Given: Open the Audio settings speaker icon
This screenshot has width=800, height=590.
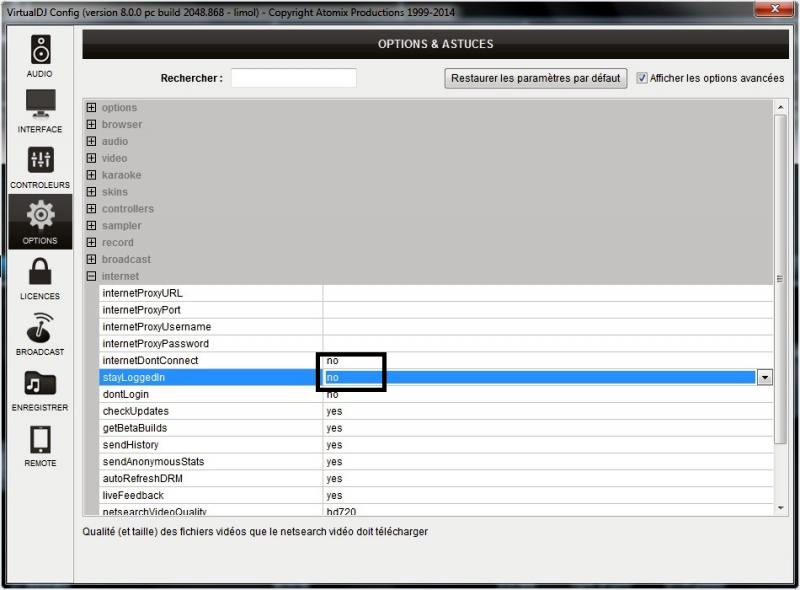Looking at the screenshot, I should pyautogui.click(x=40, y=50).
